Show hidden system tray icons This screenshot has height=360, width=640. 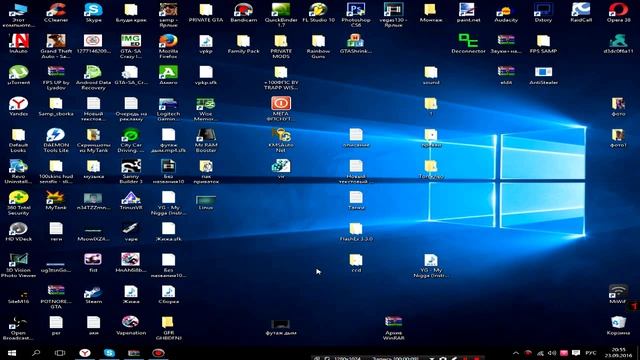[x=516, y=353]
